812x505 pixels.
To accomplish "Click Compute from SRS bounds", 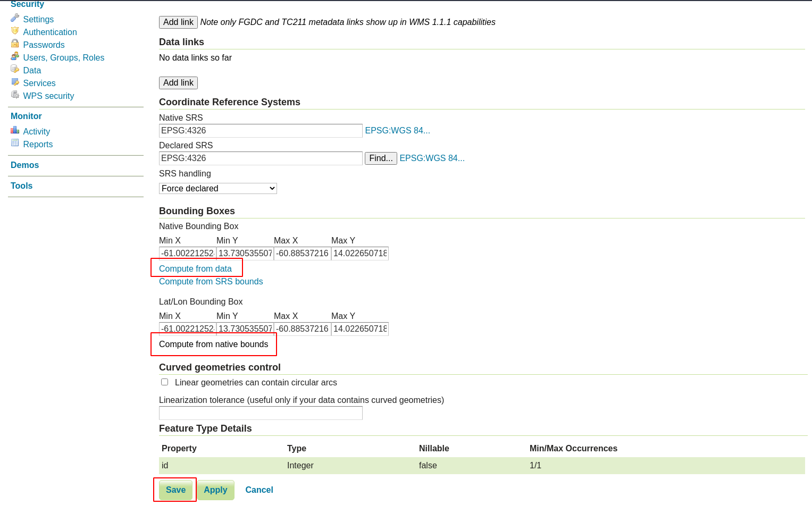I will [211, 281].
